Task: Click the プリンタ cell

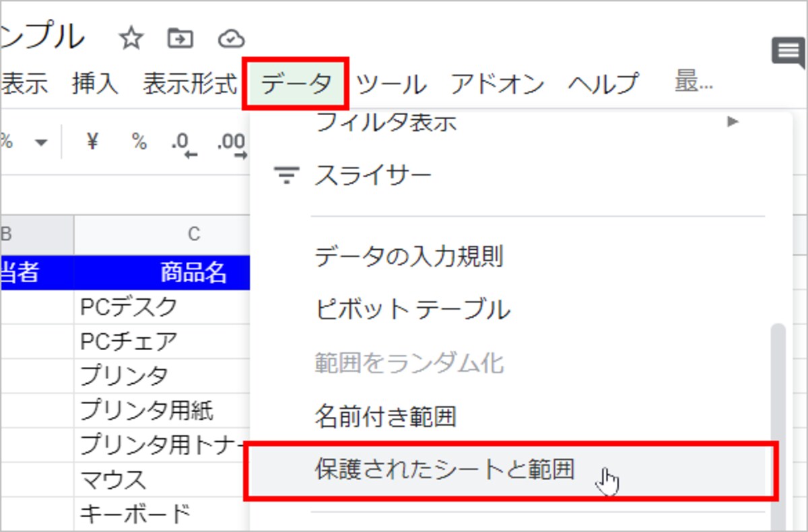Action: [x=162, y=376]
